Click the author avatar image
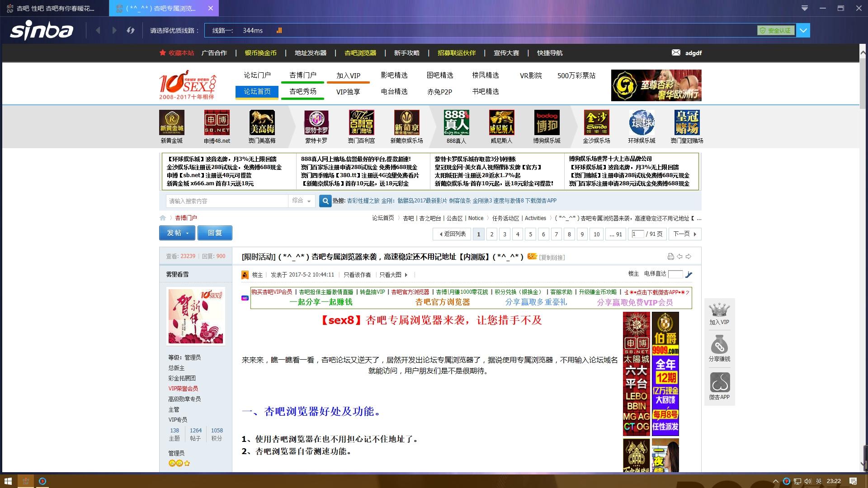868x488 pixels. coord(196,316)
